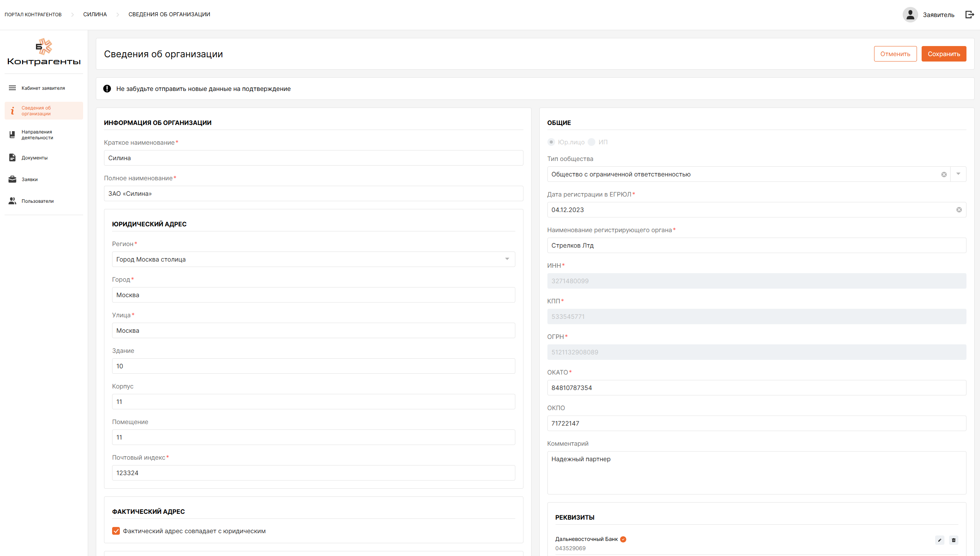
Task: Go to СИЛИНА breadcrumb
Action: point(95,14)
